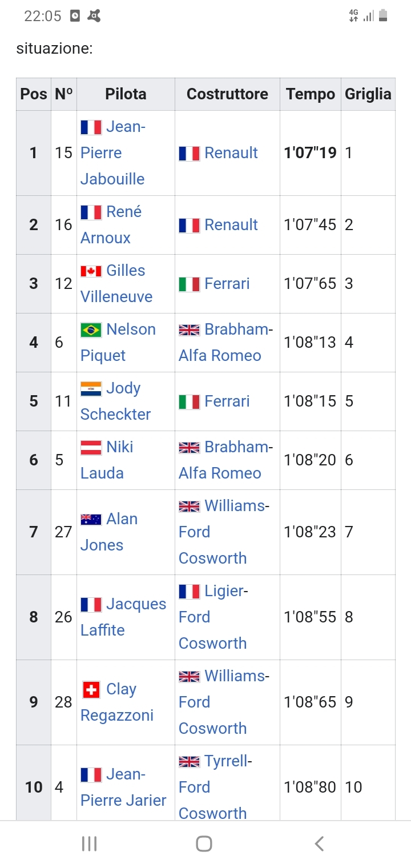Tap the South African flag by Jody Scheckter
Viewport: 411px width, 868px height.
point(91,388)
